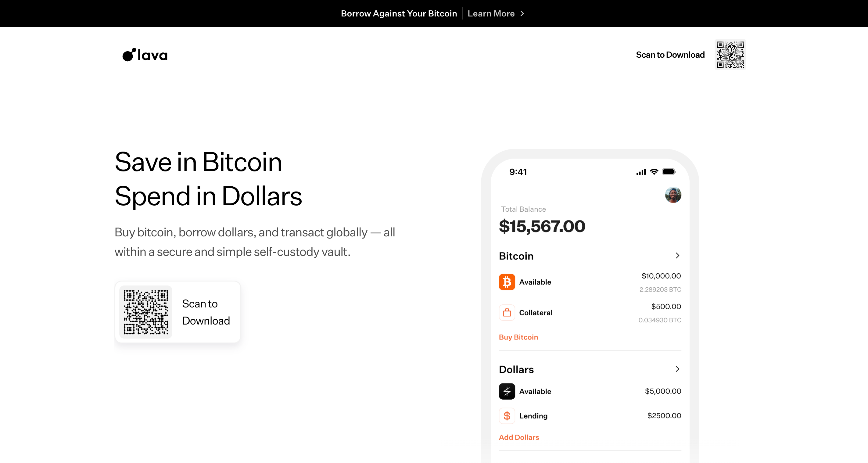Click the 2.289203 BTC value
The height and width of the screenshot is (463, 868).
point(660,289)
